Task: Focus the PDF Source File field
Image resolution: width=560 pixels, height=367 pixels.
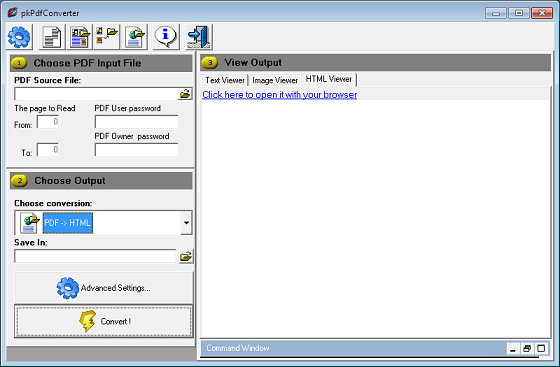Action: (x=96, y=94)
